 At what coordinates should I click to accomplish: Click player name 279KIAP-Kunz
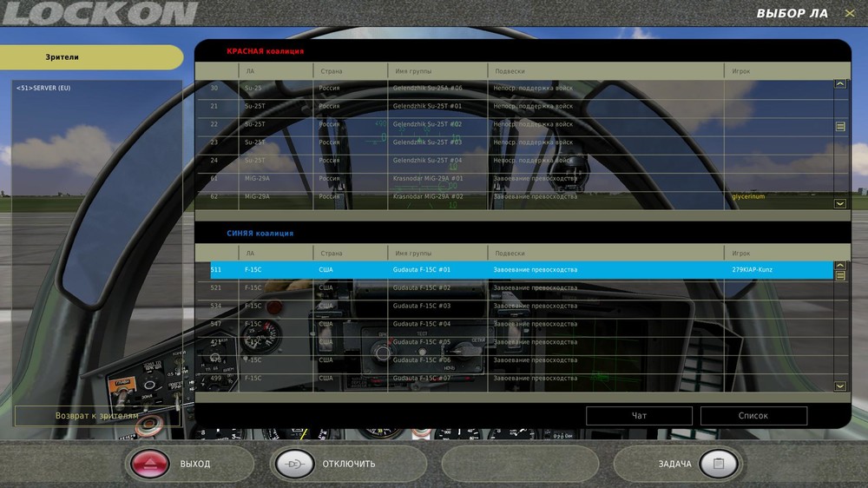coord(752,270)
